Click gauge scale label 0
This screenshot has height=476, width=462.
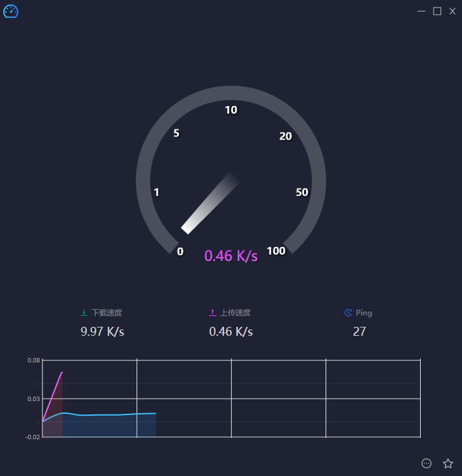pos(180,251)
